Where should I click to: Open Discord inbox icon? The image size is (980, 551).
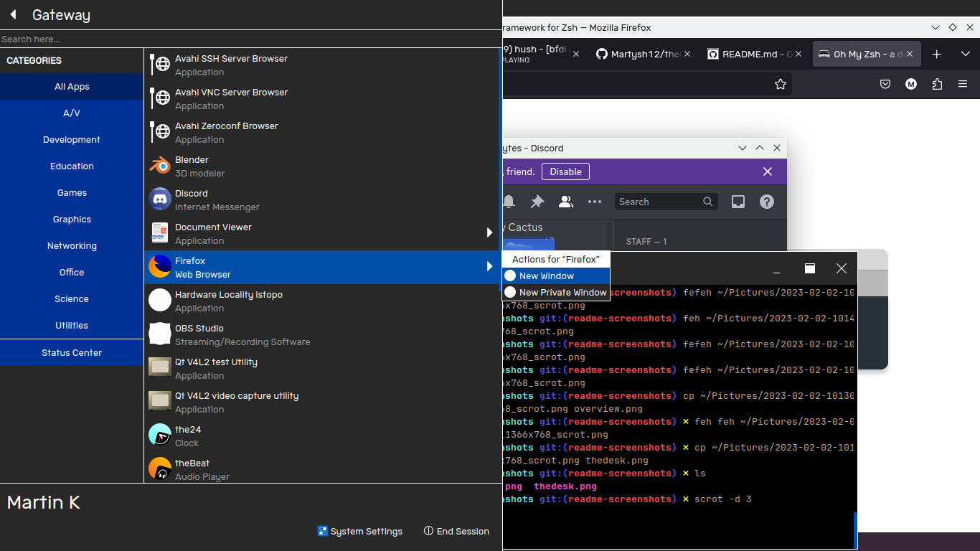coord(738,202)
